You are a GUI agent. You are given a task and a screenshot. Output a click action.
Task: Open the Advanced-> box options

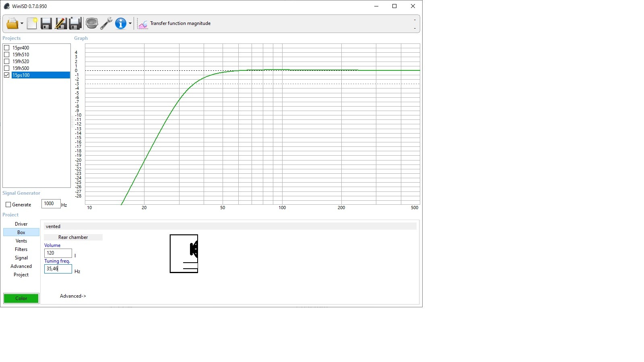pyautogui.click(x=73, y=296)
